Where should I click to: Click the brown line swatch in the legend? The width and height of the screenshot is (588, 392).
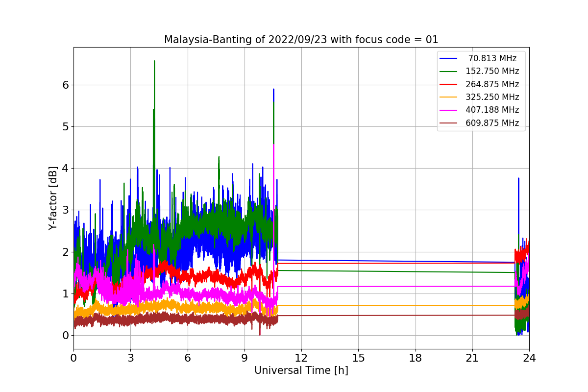click(448, 123)
